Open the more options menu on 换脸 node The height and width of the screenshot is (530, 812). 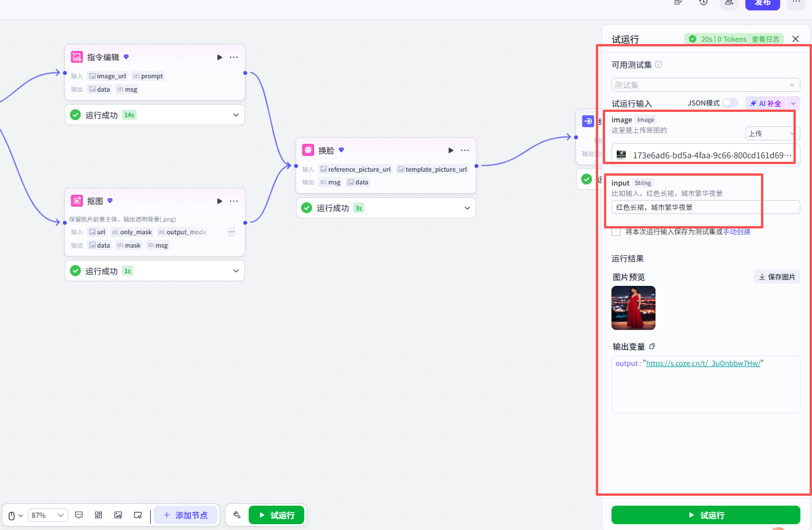pos(465,150)
